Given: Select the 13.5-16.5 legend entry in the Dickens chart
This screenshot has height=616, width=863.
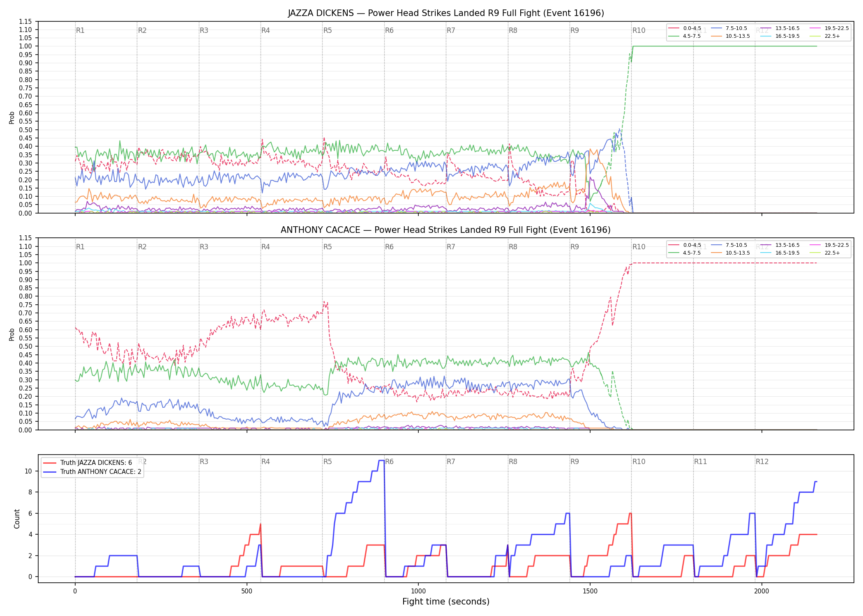Looking at the screenshot, I should click(780, 28).
